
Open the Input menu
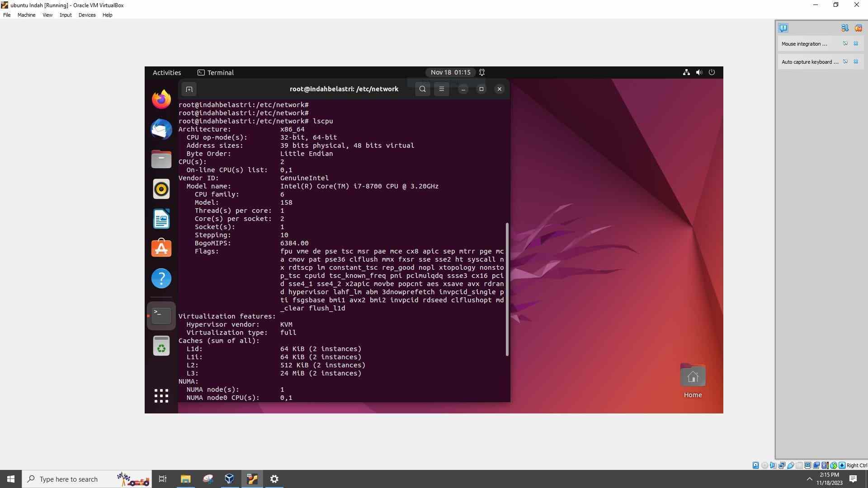(x=66, y=15)
